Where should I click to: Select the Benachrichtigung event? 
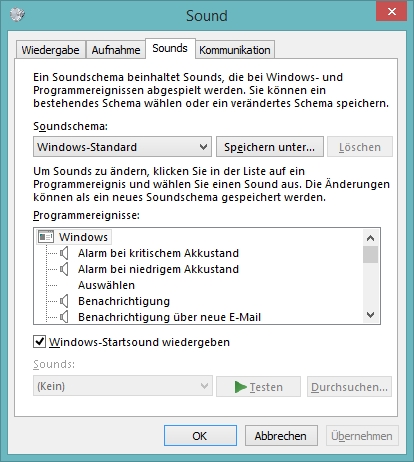(124, 301)
